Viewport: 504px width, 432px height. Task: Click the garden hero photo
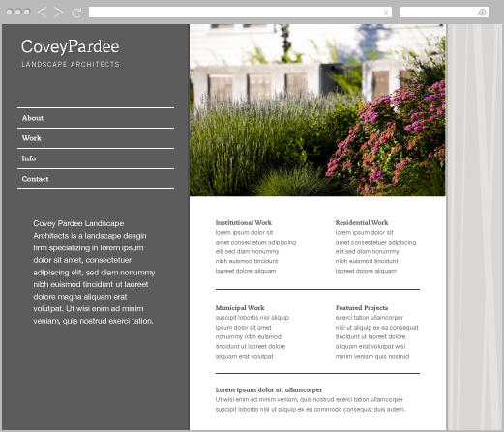coord(317,110)
